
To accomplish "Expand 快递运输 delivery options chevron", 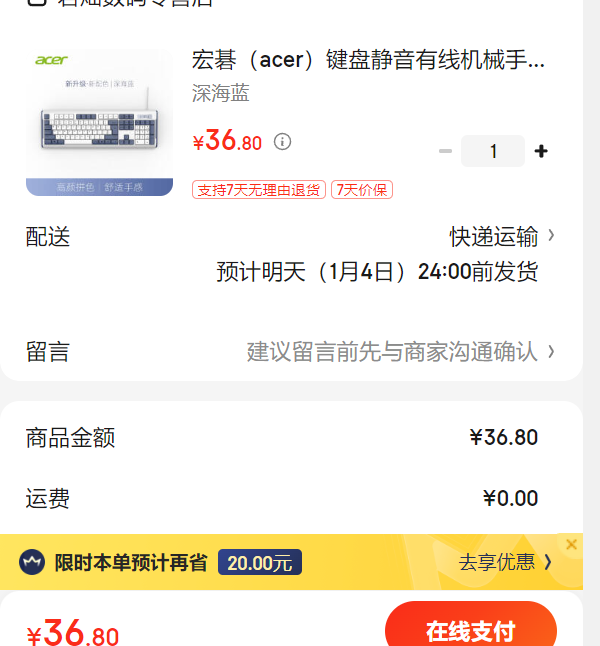I will [551, 236].
